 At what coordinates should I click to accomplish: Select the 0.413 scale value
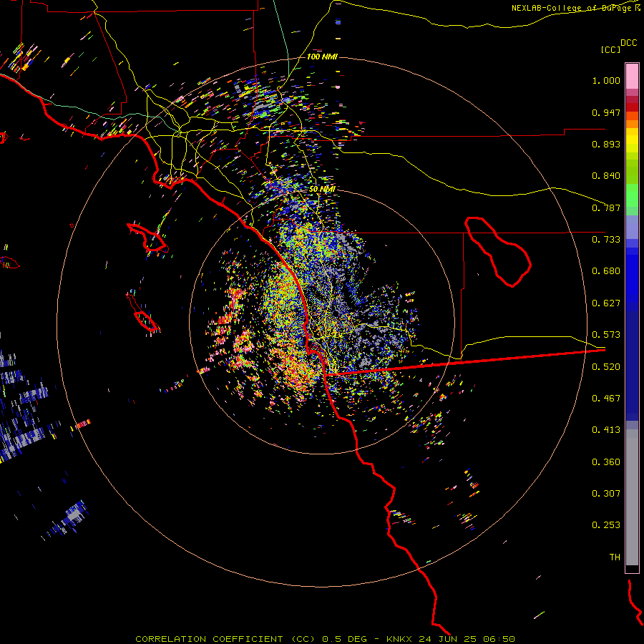(x=606, y=430)
